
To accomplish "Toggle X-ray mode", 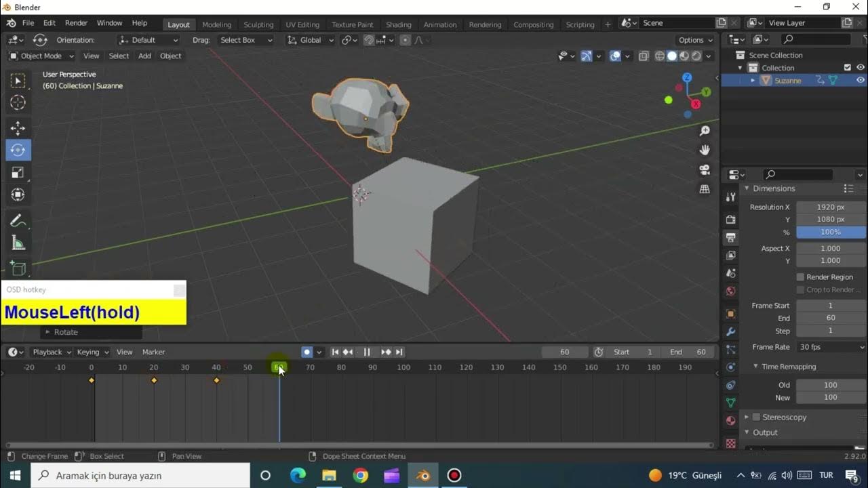I will pyautogui.click(x=644, y=56).
